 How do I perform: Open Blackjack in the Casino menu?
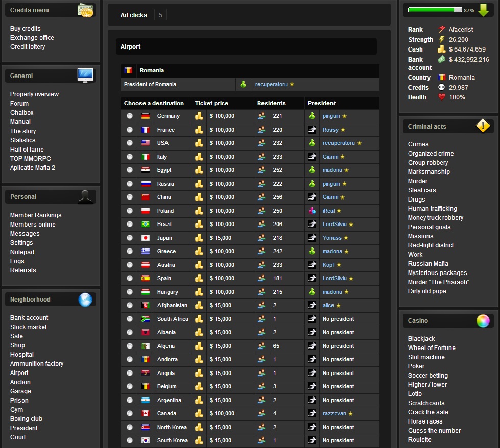point(421,338)
